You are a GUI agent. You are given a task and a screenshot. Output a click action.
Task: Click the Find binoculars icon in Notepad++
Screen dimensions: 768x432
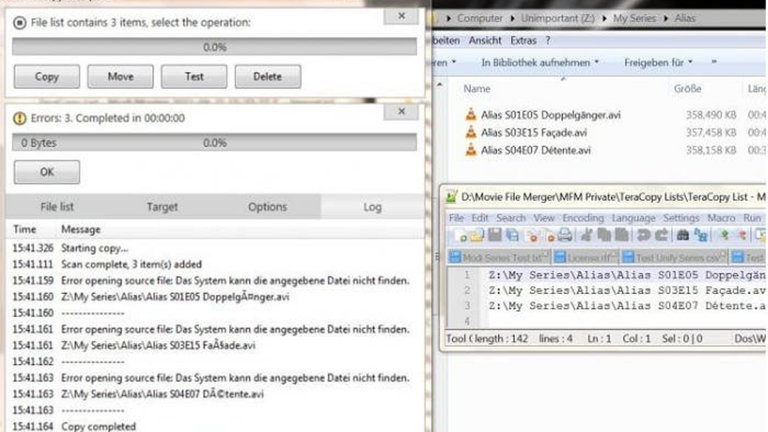684,236
